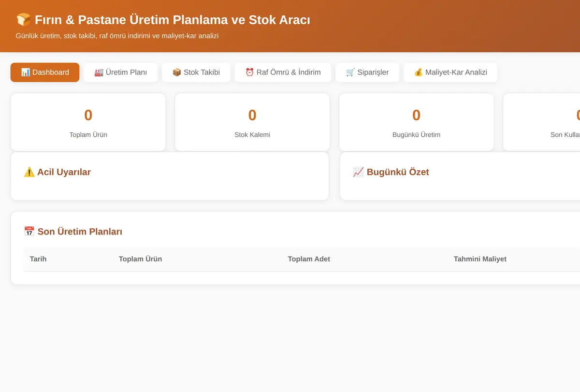580x392 pixels.
Task: Click the warning icon beside Acil Uyarılar
Action: tap(29, 172)
